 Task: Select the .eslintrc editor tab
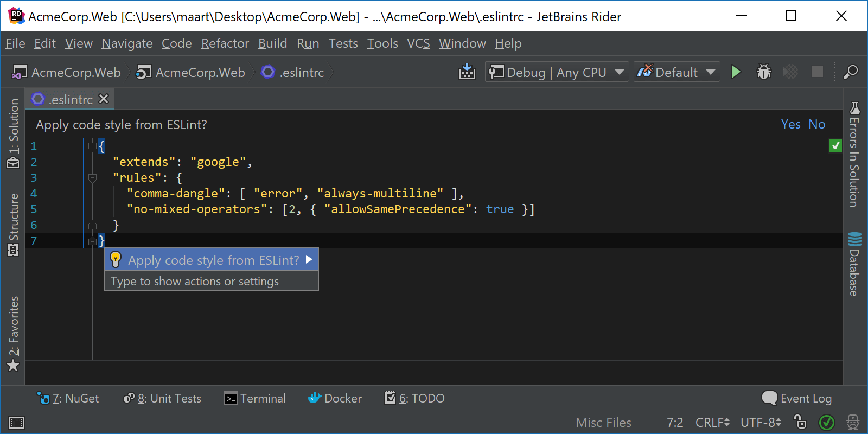pos(70,99)
